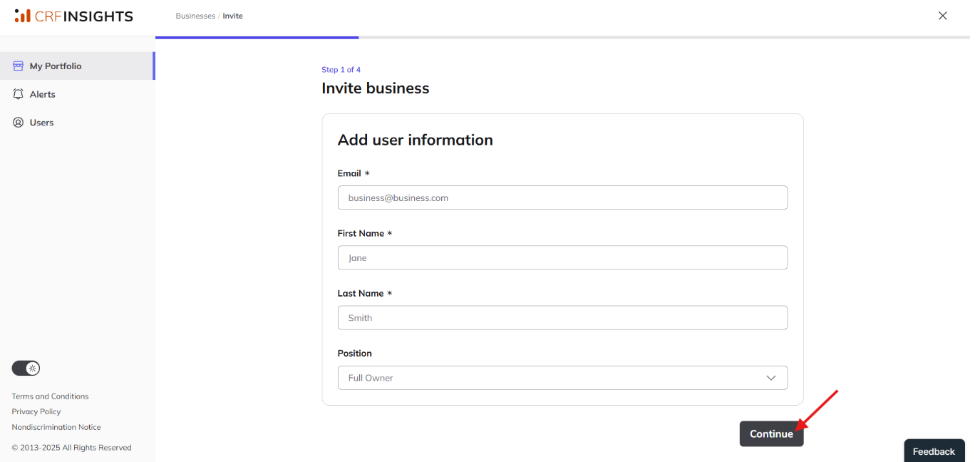The height and width of the screenshot is (462, 980).
Task: Open Nondiscrimination Notice link
Action: click(x=56, y=427)
